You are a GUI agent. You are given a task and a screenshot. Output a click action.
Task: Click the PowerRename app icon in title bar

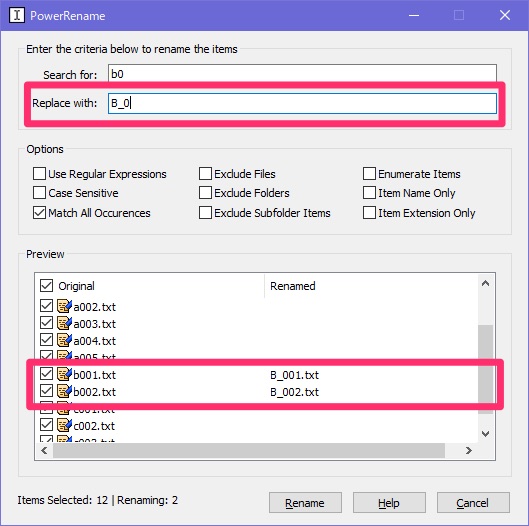(x=17, y=15)
